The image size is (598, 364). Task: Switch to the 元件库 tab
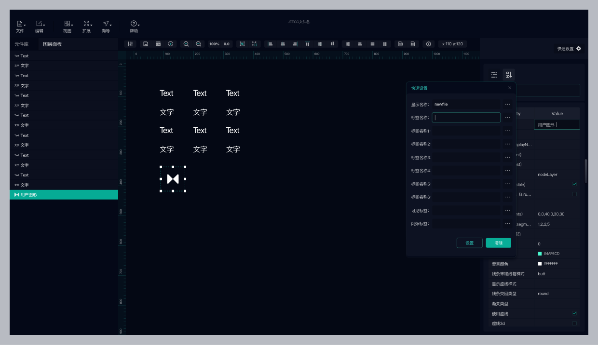point(22,44)
